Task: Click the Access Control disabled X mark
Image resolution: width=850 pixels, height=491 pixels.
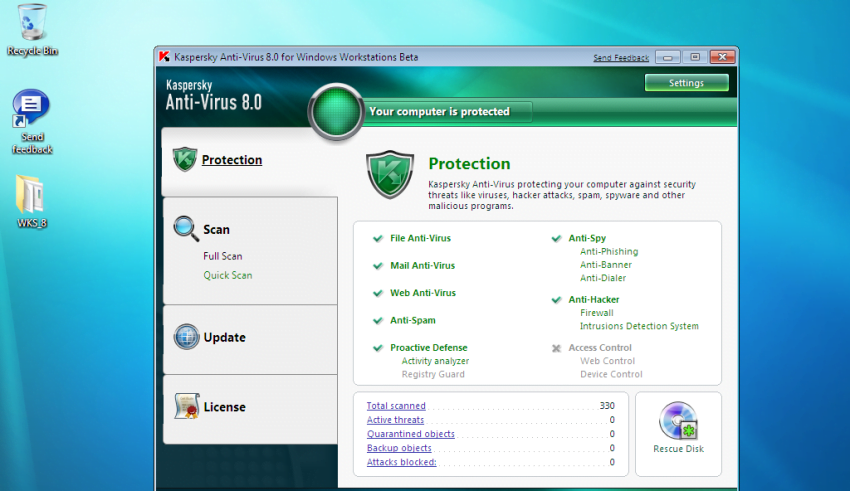Action: pos(556,348)
